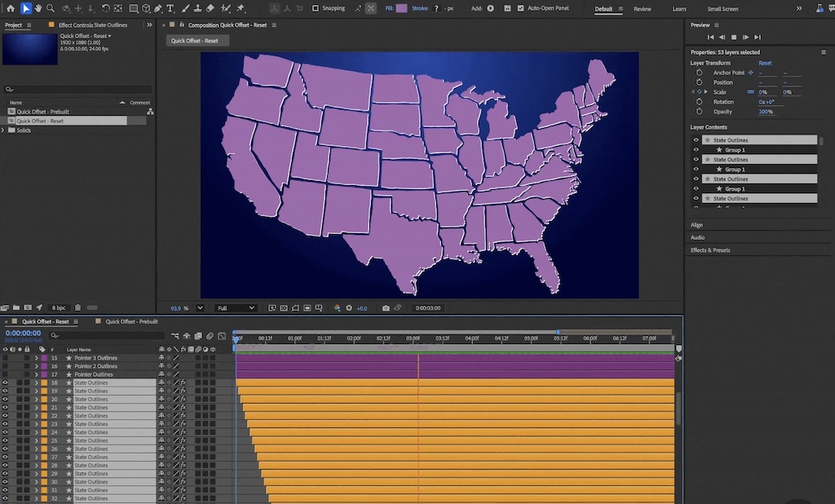Stop playback in the Preview panel
The image size is (835, 504).
734,37
